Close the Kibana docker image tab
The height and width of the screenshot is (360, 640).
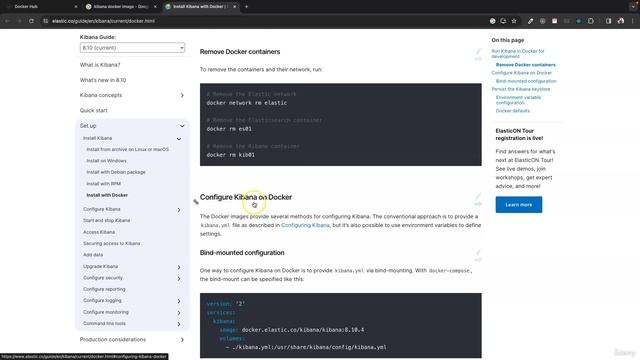[155, 7]
